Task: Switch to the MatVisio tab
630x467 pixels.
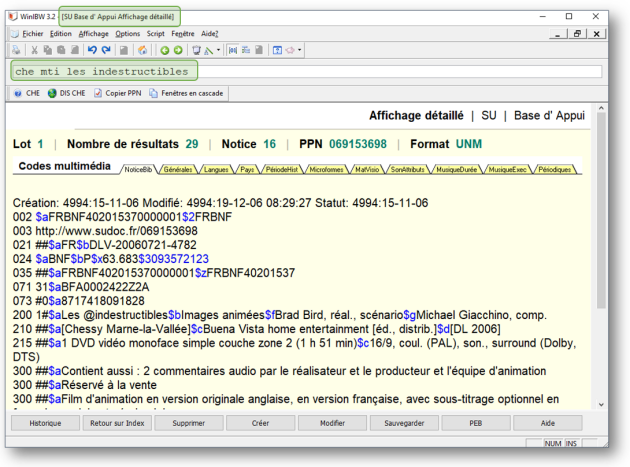Action: (367, 170)
